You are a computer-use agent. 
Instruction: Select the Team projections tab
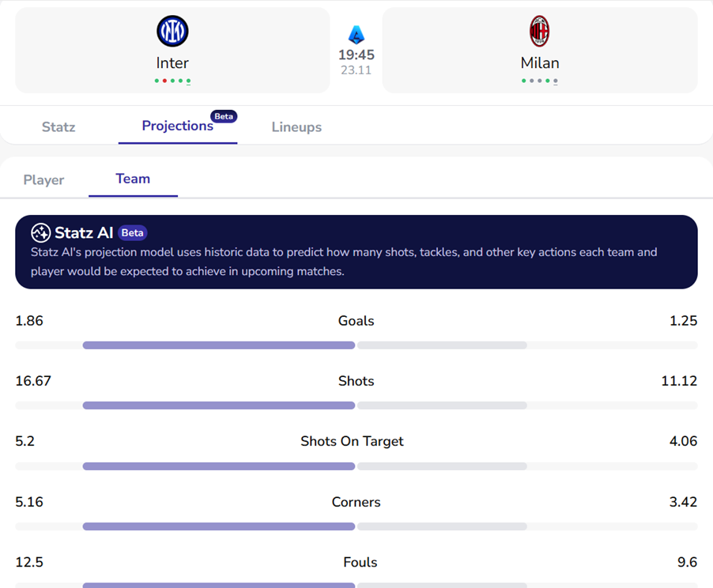pyautogui.click(x=133, y=179)
